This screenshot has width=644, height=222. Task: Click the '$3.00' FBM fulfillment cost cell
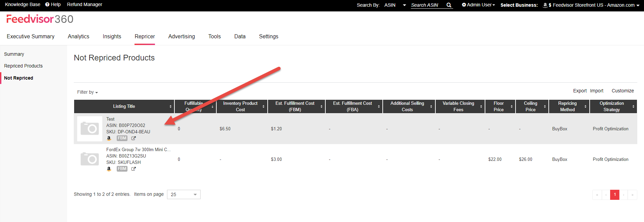pyautogui.click(x=276, y=159)
